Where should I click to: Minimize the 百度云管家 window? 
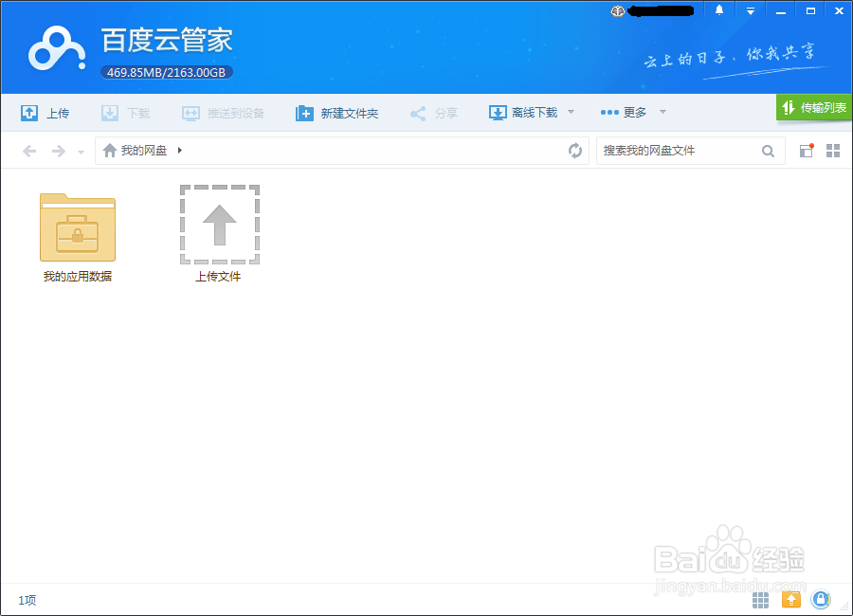coord(781,11)
